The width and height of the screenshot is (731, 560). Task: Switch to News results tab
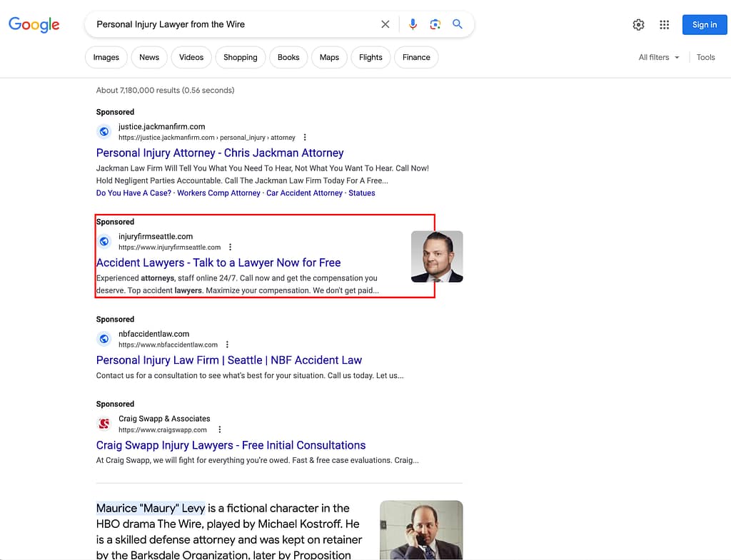[x=149, y=57]
